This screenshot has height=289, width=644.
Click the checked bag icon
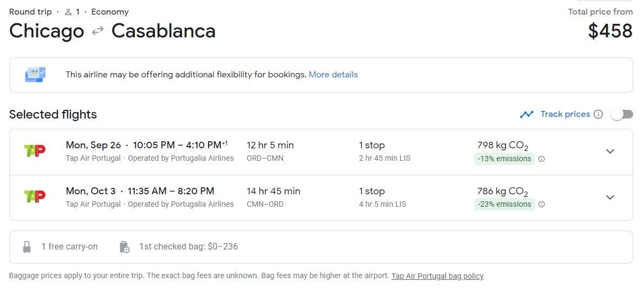125,247
